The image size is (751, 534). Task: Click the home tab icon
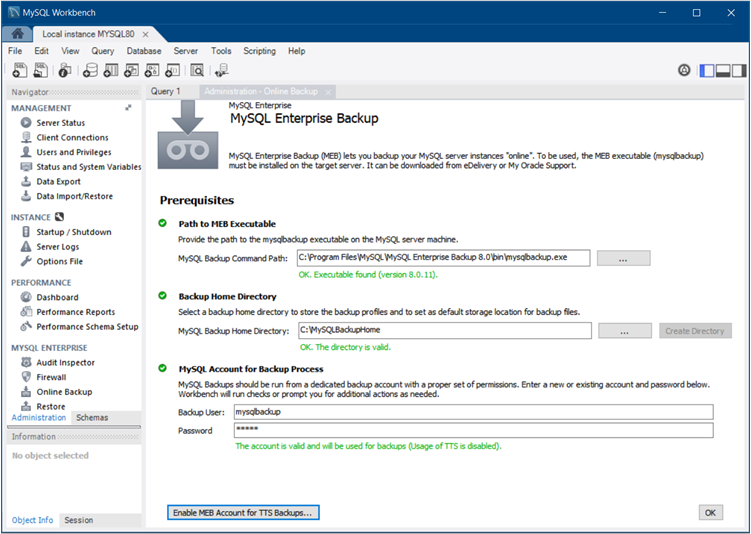pos(18,34)
